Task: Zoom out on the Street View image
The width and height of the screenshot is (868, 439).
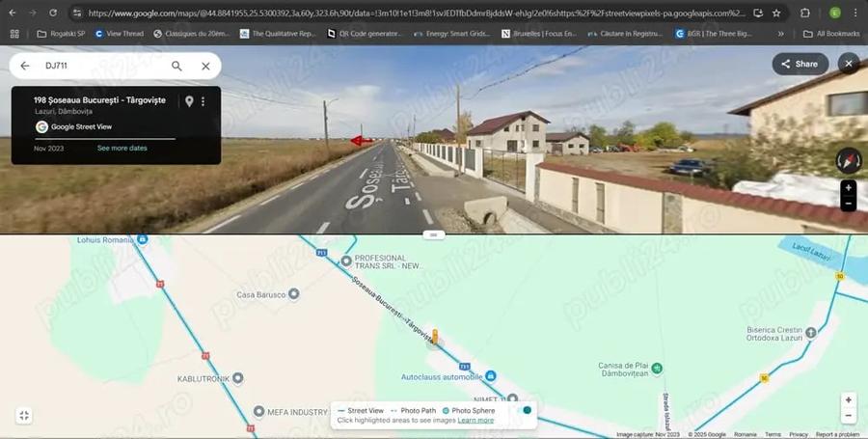Action: (848, 204)
